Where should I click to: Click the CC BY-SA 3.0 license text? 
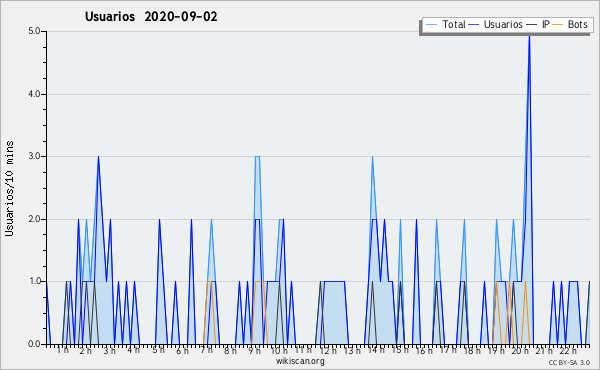569,362
